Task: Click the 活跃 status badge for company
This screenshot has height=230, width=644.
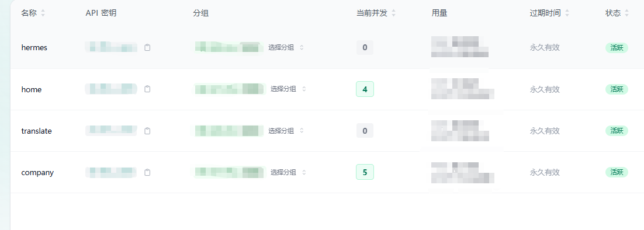Action: click(x=617, y=172)
